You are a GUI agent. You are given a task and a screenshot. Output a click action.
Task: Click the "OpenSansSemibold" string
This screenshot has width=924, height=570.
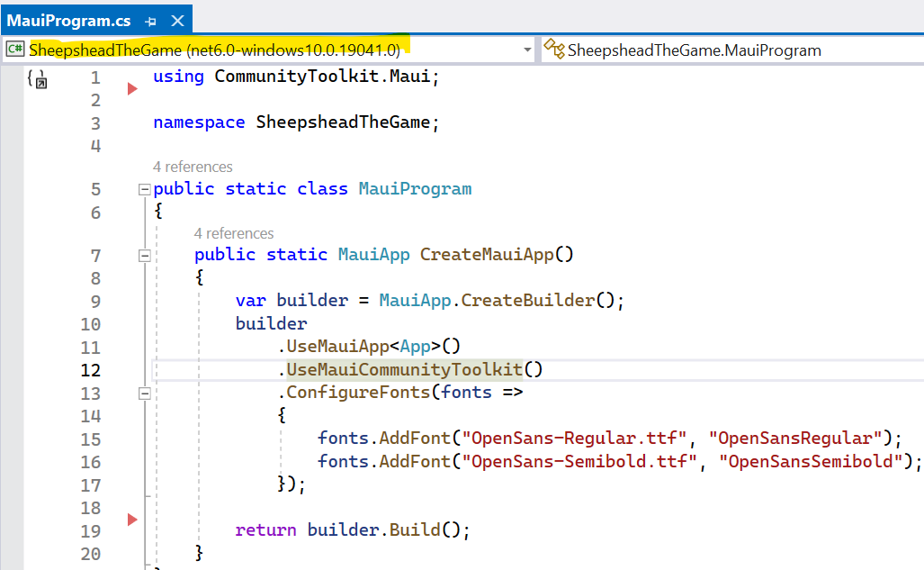click(x=811, y=461)
